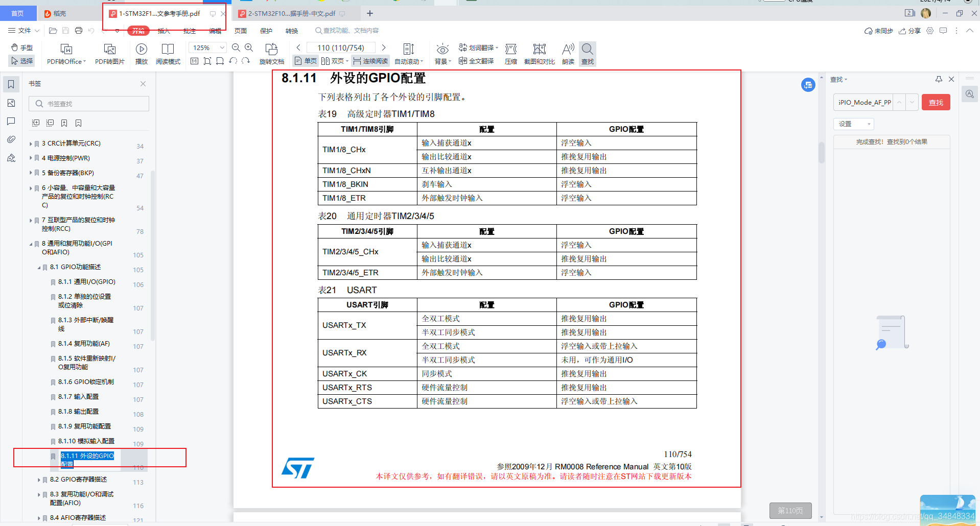Pin the find panel
Viewport: 980px width, 526px height.
(x=939, y=79)
